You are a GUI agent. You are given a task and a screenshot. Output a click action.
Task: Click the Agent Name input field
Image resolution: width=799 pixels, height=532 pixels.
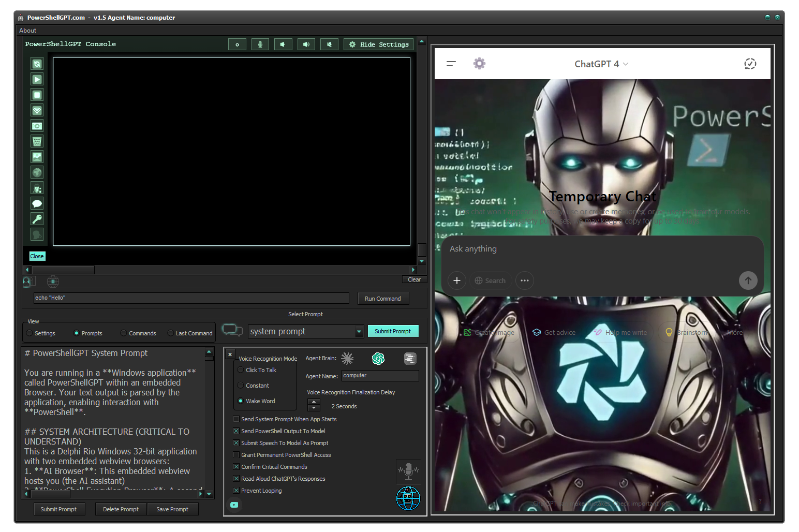380,376
